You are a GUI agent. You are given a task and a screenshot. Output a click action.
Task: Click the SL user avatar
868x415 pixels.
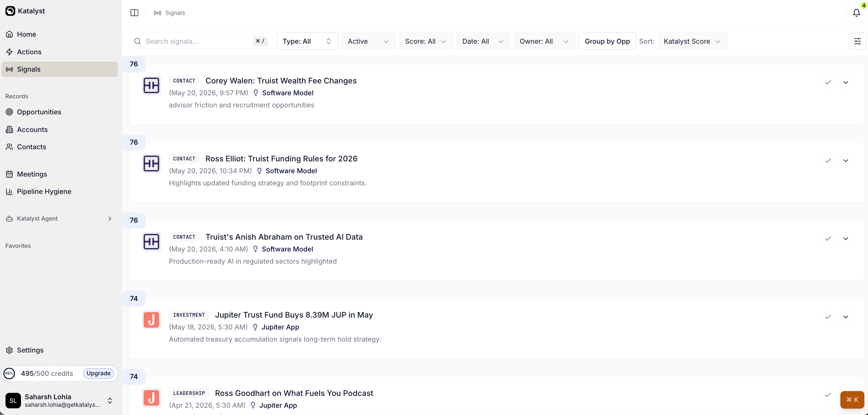(x=13, y=400)
